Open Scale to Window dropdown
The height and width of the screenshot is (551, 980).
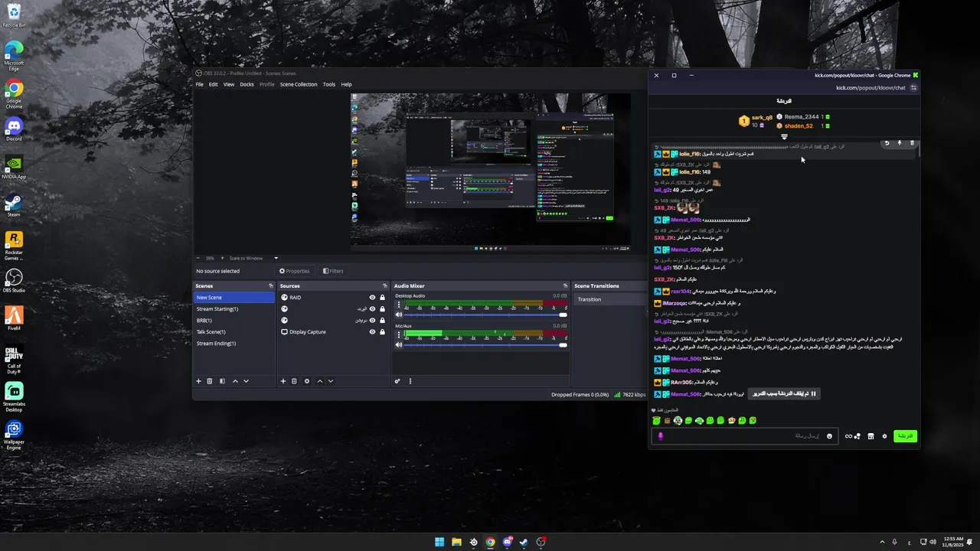[253, 258]
